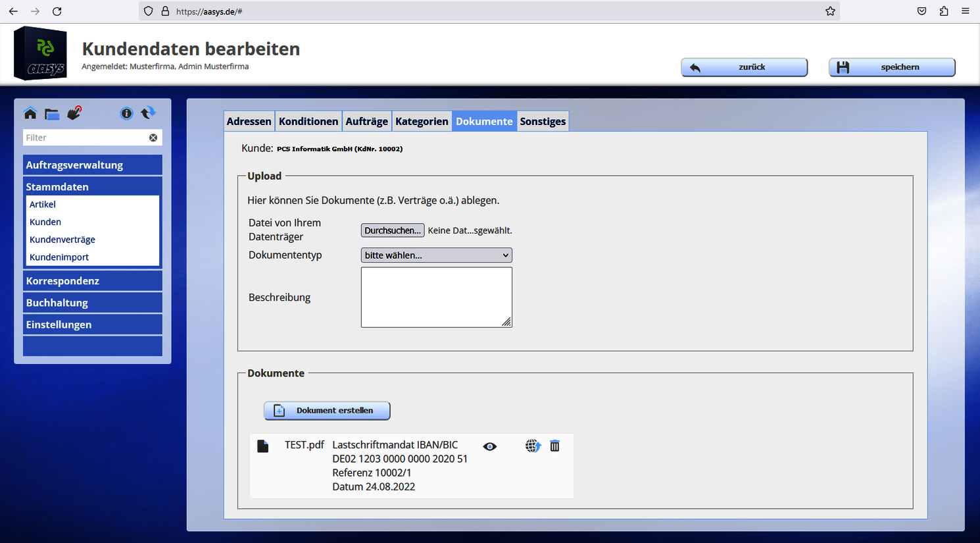The height and width of the screenshot is (543, 980).
Task: Open browser hamburger menu
Action: [966, 11]
